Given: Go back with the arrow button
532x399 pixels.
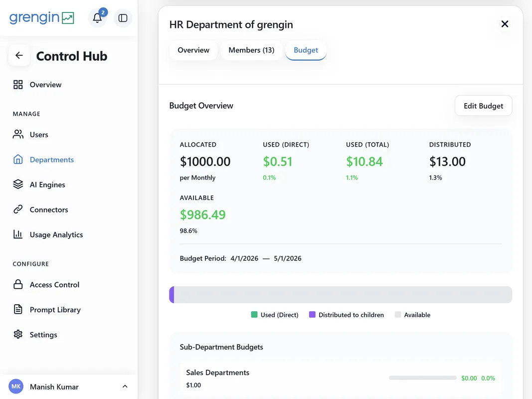Looking at the screenshot, I should 19,55.
